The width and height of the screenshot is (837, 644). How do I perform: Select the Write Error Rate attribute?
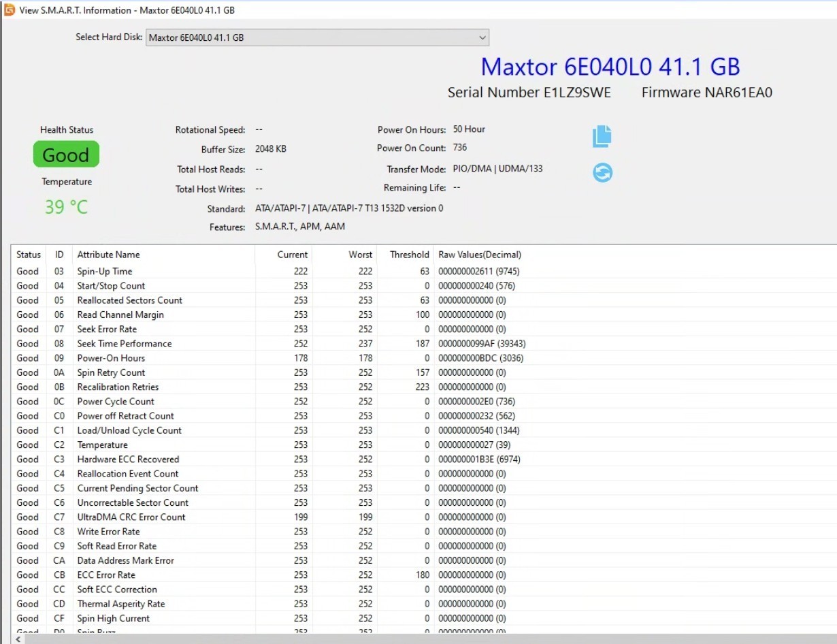pyautogui.click(x=425, y=532)
